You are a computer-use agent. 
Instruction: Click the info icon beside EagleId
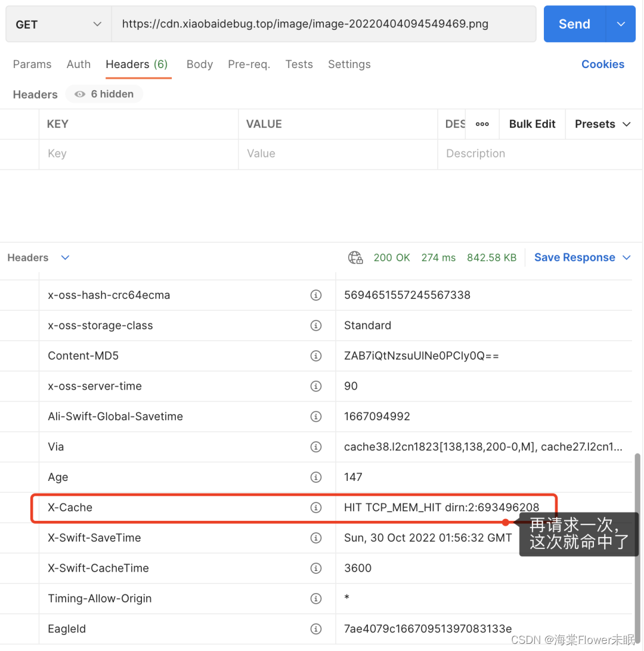(x=316, y=628)
